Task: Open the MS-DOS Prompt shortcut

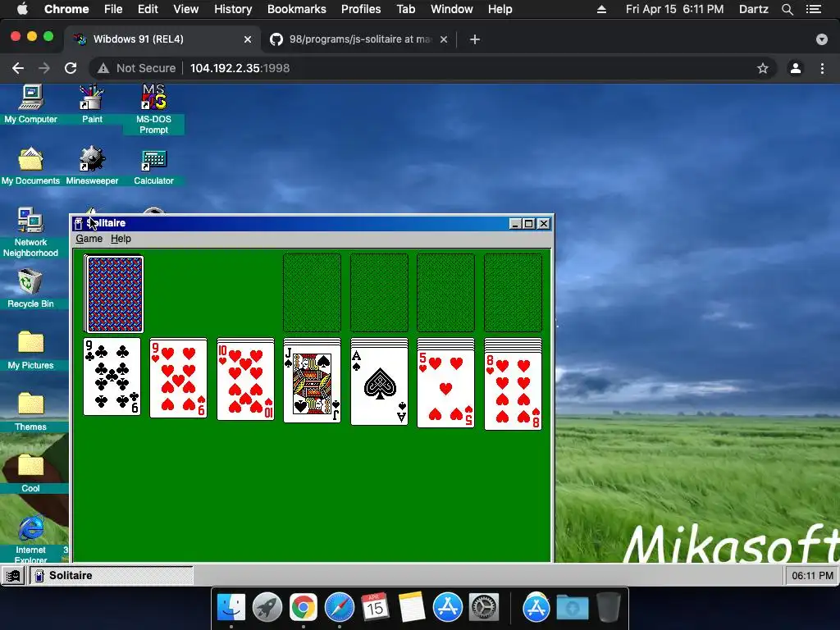Action: pos(153,109)
